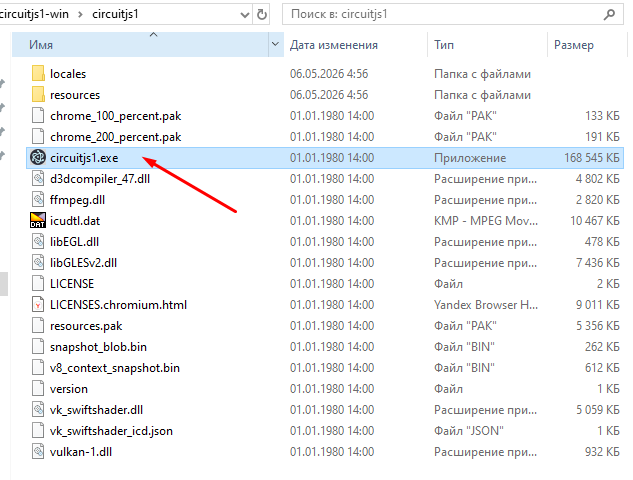The width and height of the screenshot is (633, 480).
Task: Select the resources folder icon
Action: click(x=38, y=95)
